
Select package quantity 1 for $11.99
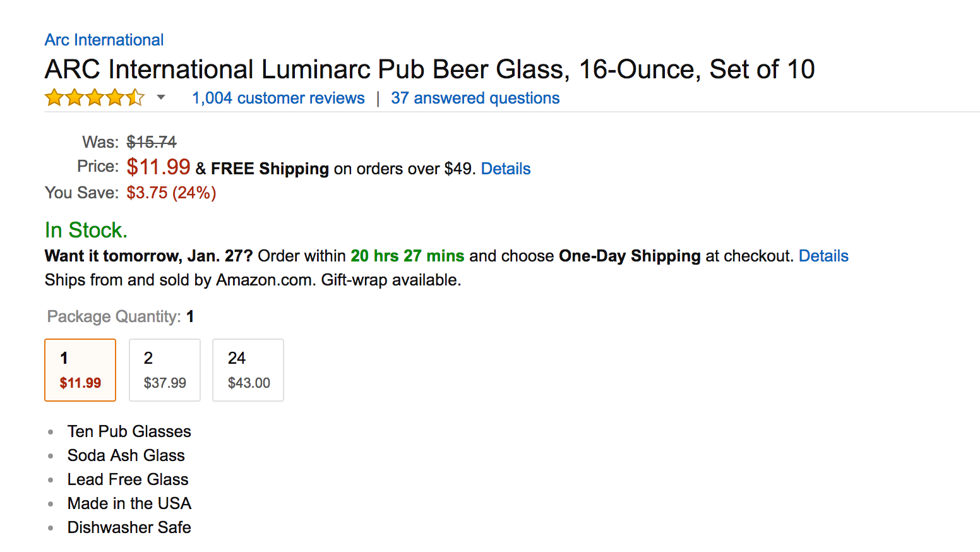click(x=80, y=370)
